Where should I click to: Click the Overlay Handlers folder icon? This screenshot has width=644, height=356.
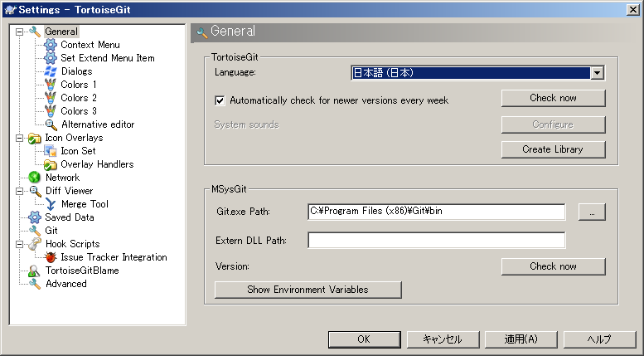51,164
